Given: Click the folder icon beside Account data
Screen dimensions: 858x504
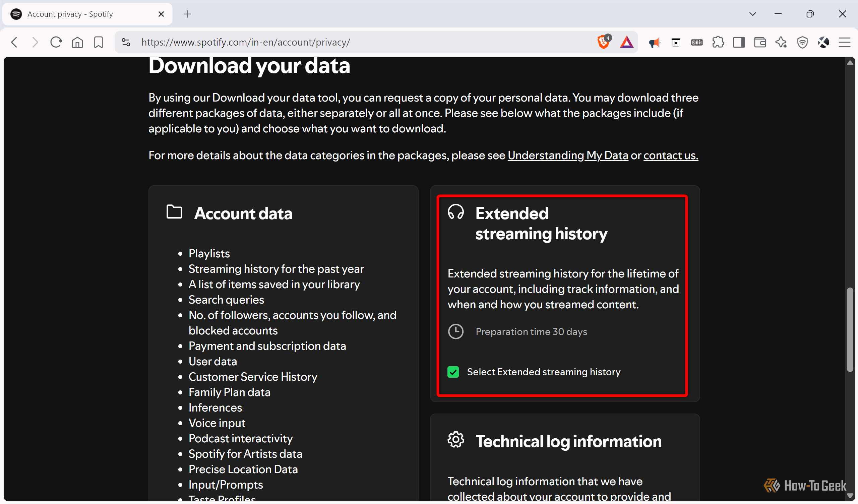Looking at the screenshot, I should click(174, 212).
